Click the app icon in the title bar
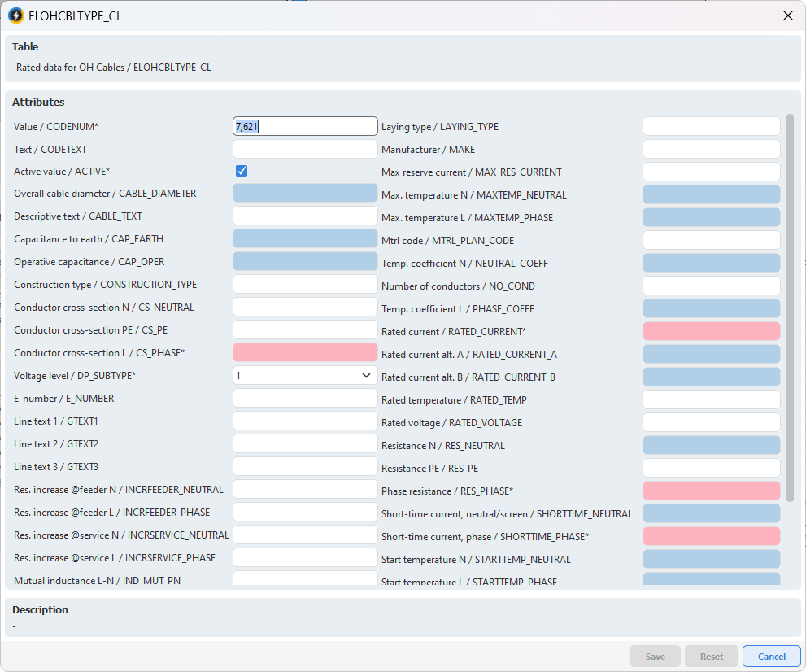The height and width of the screenshot is (672, 806). tap(15, 15)
